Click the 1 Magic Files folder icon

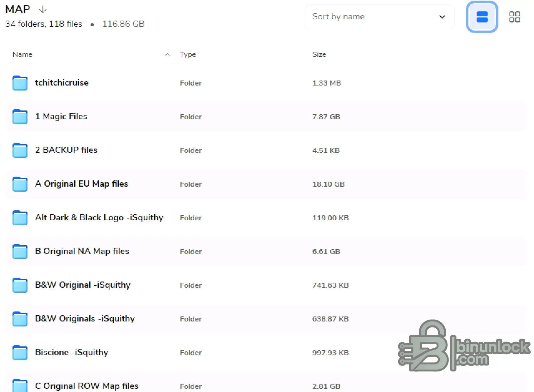tap(20, 117)
